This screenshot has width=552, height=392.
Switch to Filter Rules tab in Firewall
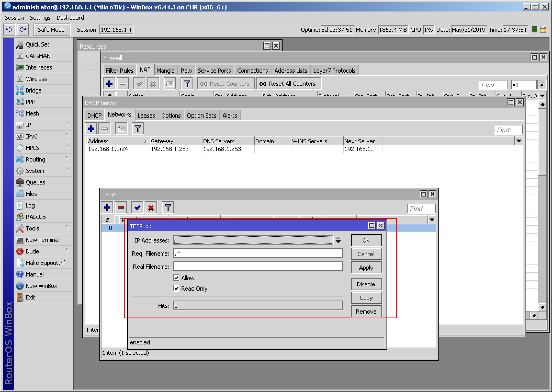coord(120,71)
